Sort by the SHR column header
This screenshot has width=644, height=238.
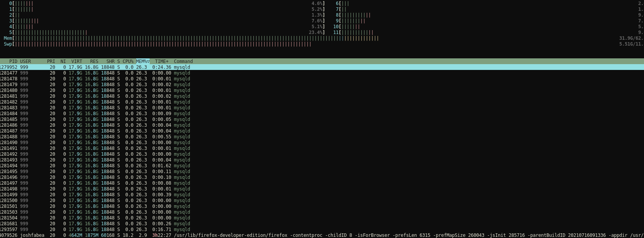(110, 61)
